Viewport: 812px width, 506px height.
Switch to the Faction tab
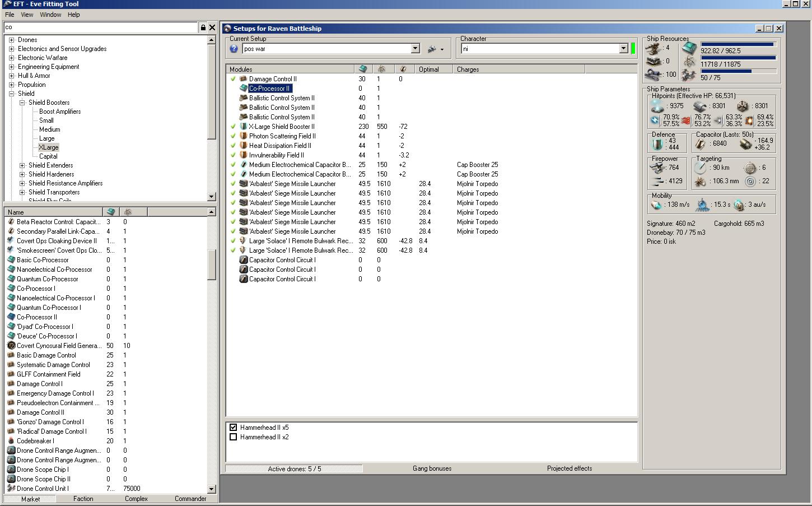coord(83,499)
